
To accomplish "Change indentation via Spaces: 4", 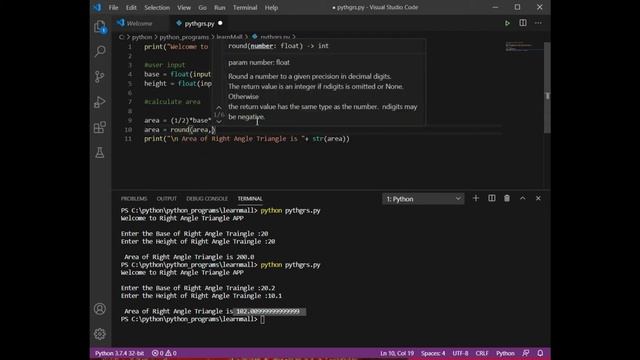I will (433, 353).
